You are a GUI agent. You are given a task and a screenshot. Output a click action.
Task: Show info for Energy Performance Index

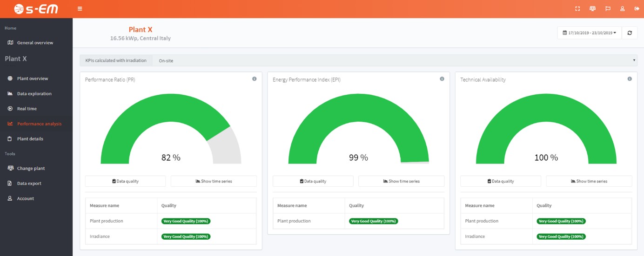point(442,79)
